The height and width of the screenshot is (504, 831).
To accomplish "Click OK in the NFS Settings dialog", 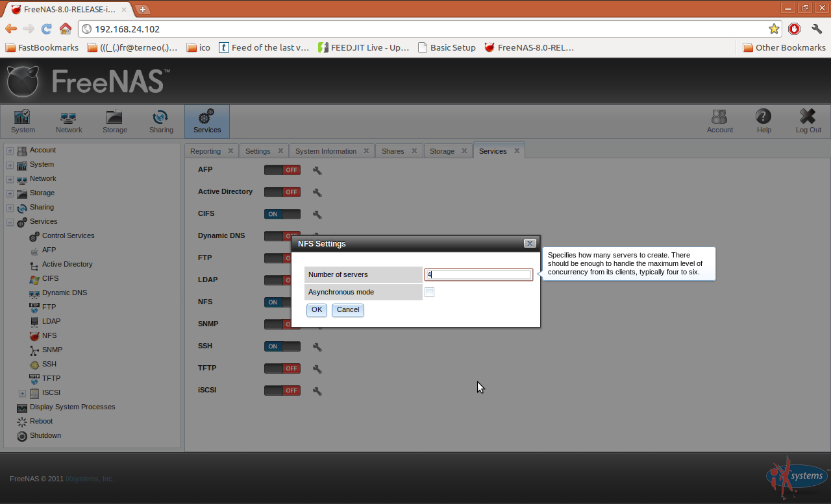I will click(316, 310).
